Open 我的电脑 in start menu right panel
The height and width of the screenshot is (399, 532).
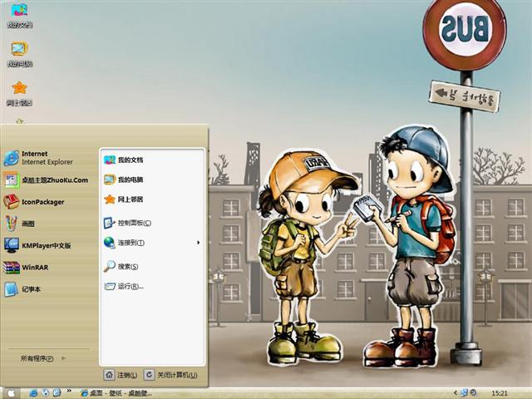[x=124, y=180]
